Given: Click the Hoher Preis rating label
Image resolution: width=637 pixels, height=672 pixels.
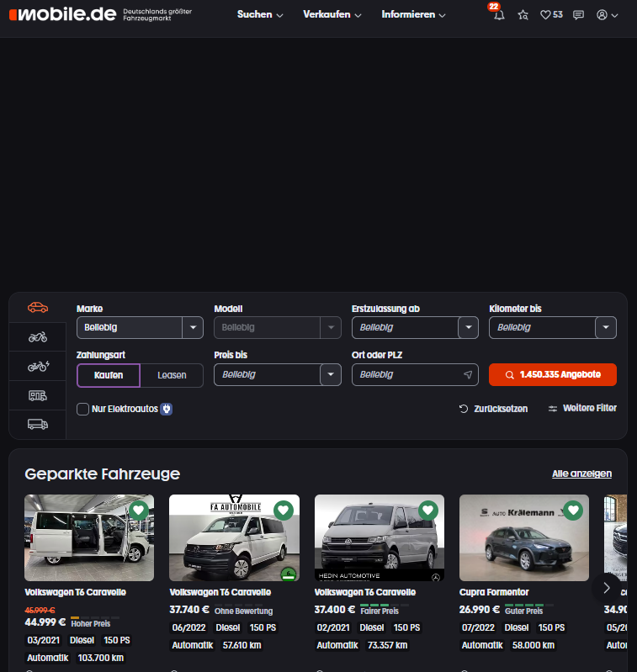Looking at the screenshot, I should 90,623.
